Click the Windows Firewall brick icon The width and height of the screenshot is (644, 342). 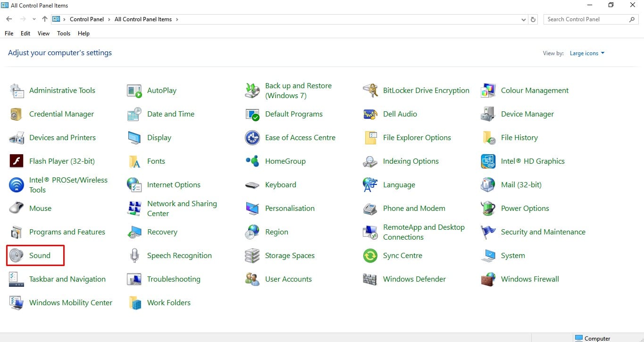pyautogui.click(x=488, y=279)
